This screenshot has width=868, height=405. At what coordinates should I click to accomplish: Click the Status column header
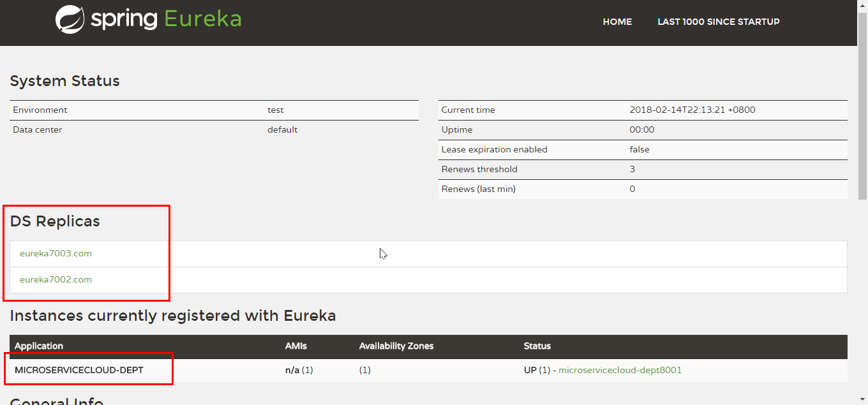[537, 346]
